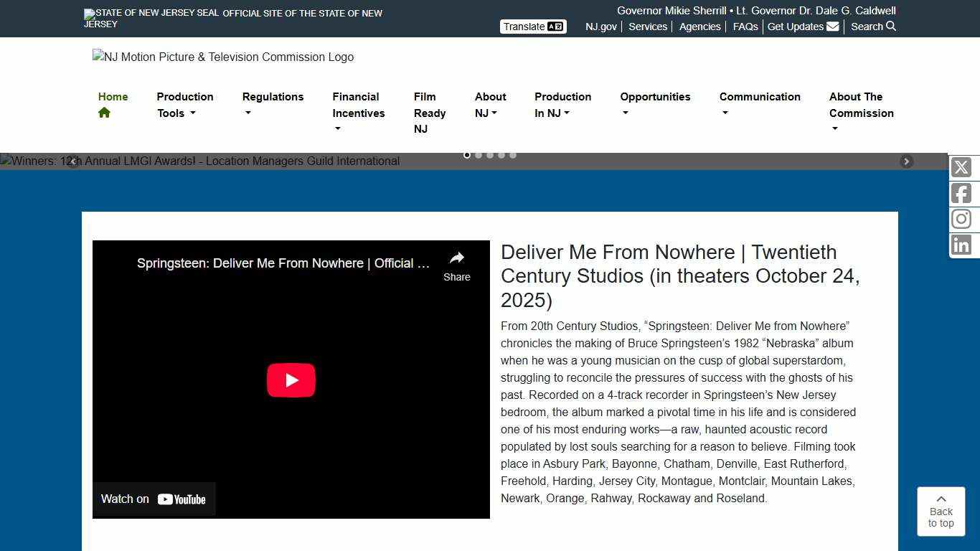Click the NJ.gov link
The image size is (980, 551).
tap(600, 27)
